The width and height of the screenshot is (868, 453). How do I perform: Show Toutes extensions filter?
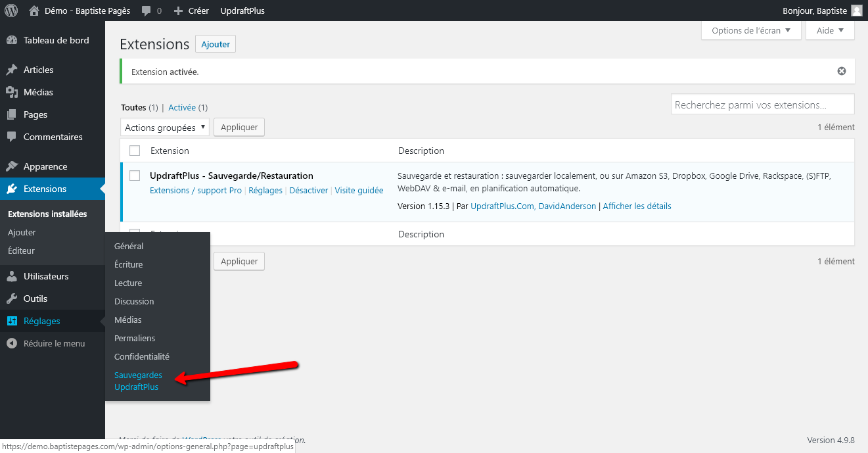133,107
